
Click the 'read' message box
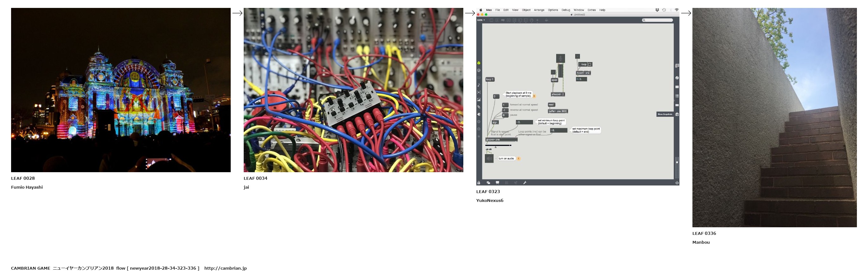pyautogui.click(x=551, y=105)
